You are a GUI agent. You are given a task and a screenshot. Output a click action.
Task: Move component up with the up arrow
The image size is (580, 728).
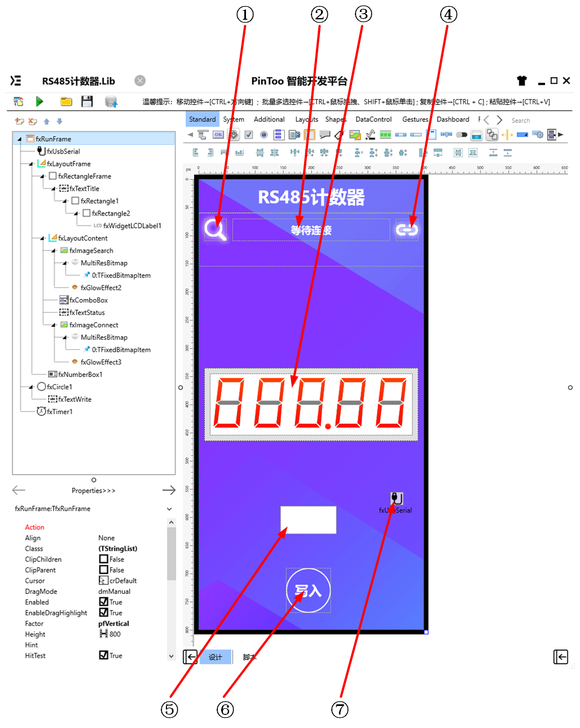click(46, 121)
